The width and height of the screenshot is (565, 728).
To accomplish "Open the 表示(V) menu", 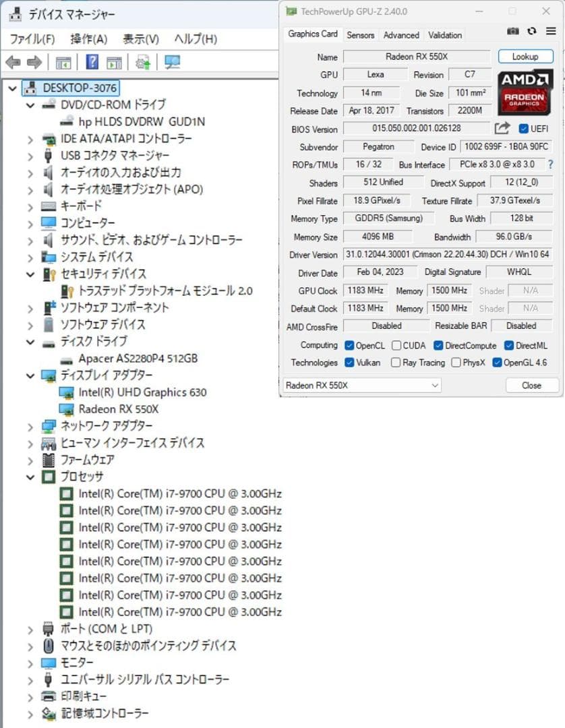I will click(141, 39).
